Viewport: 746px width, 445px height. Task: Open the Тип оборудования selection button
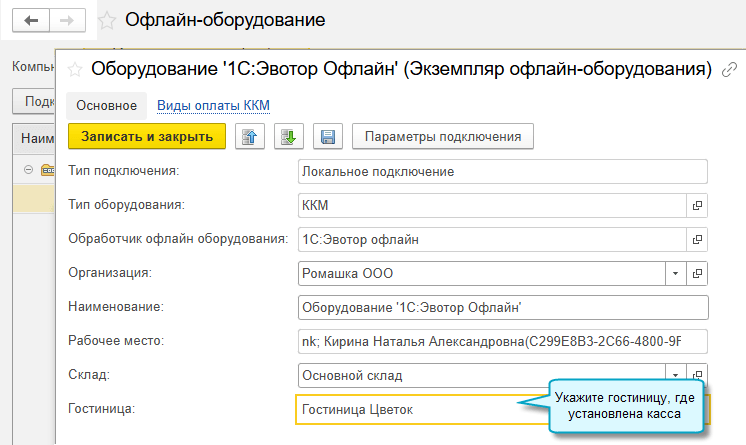[x=697, y=205]
